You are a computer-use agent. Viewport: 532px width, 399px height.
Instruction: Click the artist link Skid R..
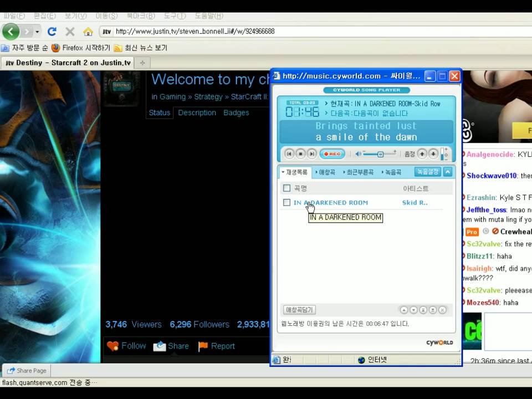[x=415, y=203]
